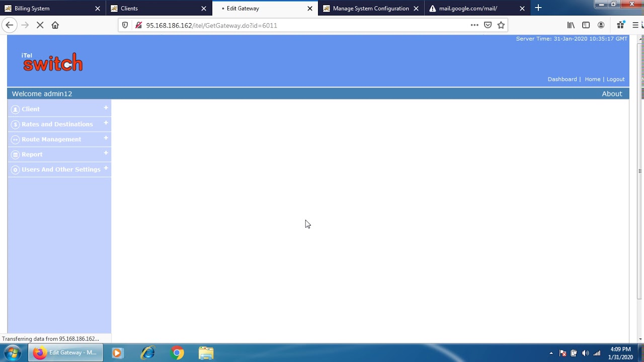
Task: Close the Manage System Configuration tab
Action: pos(416,8)
